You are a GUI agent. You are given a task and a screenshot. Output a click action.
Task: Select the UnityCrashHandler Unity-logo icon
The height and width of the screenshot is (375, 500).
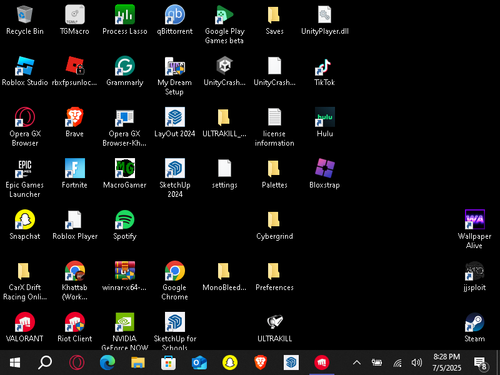pos(224,66)
